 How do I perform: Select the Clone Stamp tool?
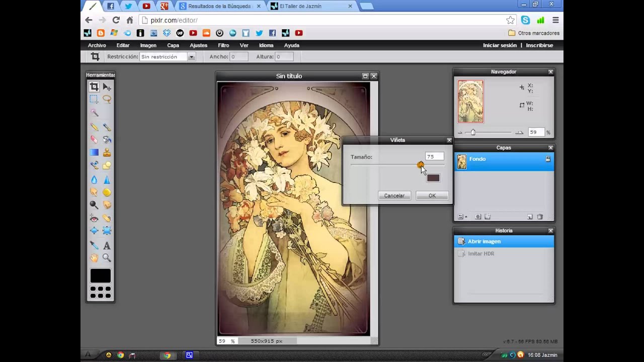click(x=107, y=152)
